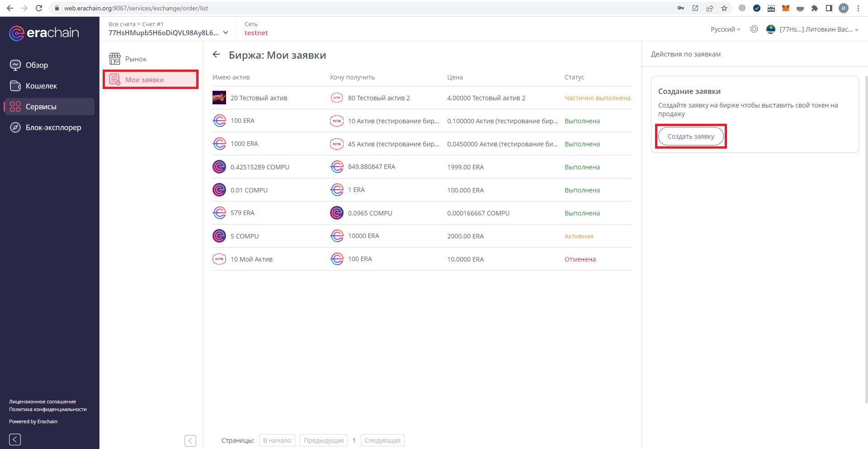Open the Кошелек wallet section

click(41, 86)
